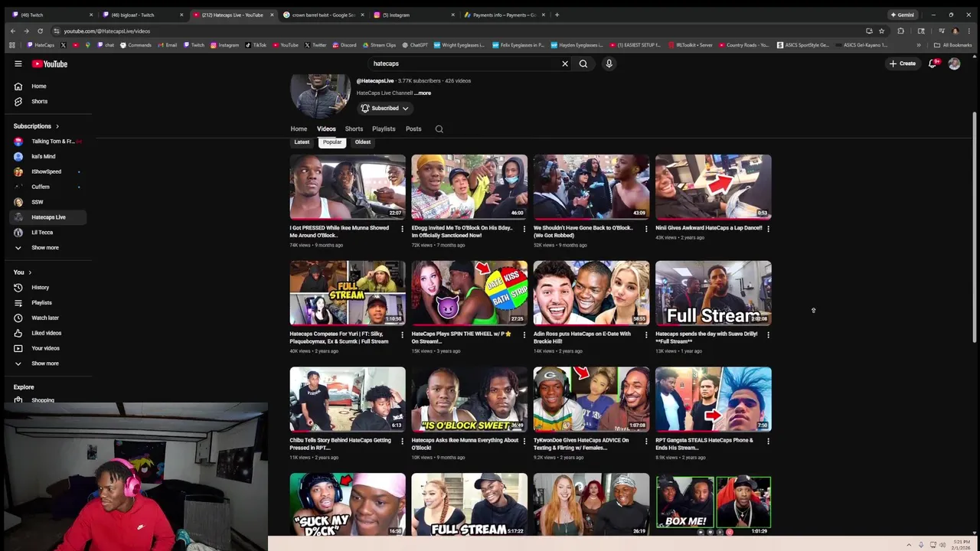Go back in browser history

tap(13, 31)
